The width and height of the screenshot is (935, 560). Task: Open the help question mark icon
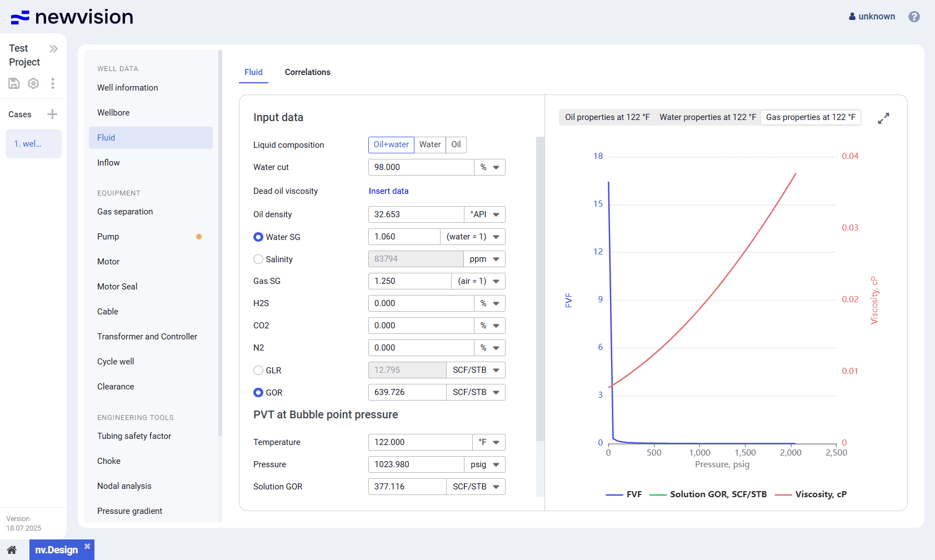coord(914,17)
